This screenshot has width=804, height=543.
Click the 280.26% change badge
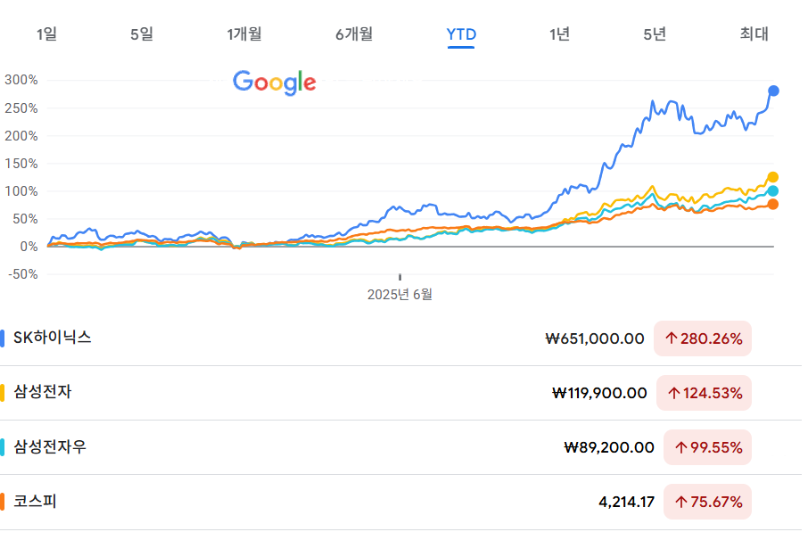[703, 339]
